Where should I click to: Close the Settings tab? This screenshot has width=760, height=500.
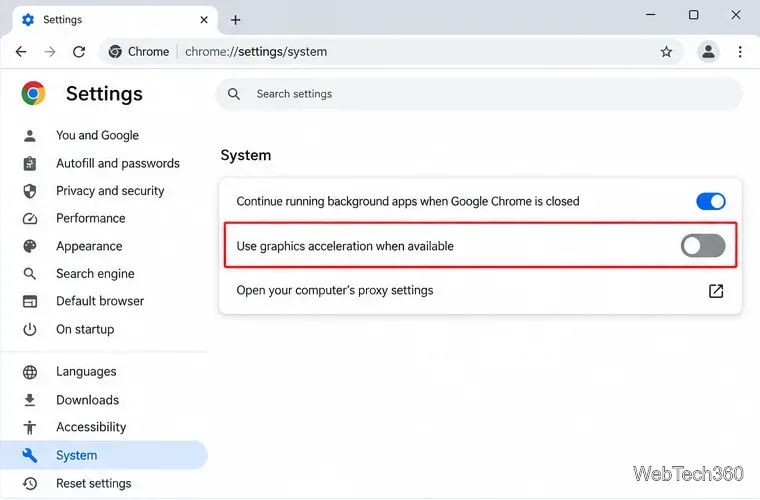(x=204, y=20)
